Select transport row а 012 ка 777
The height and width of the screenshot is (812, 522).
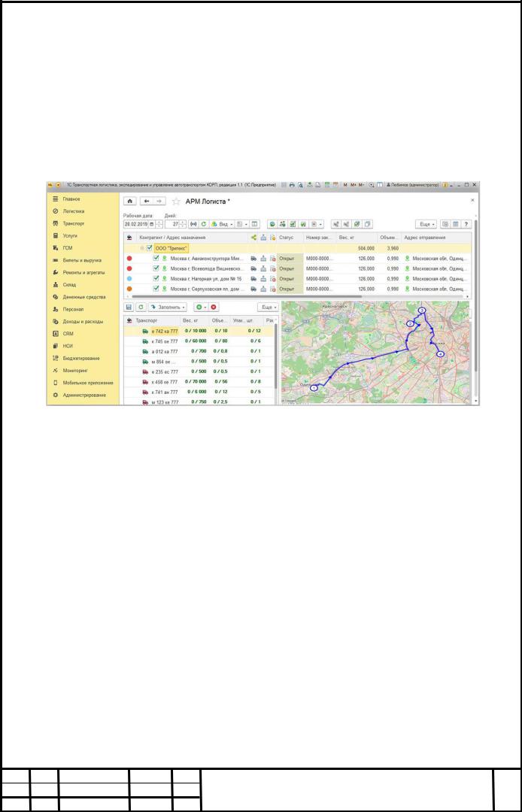200,351
